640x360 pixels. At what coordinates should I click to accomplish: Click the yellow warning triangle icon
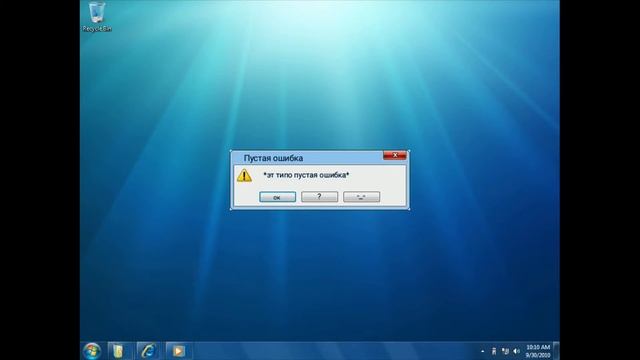click(x=244, y=176)
